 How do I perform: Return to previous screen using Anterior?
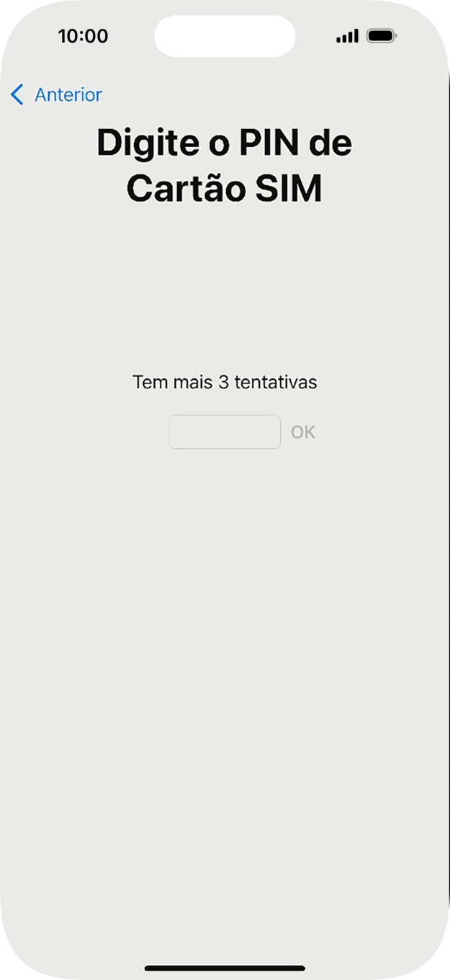pos(69,94)
